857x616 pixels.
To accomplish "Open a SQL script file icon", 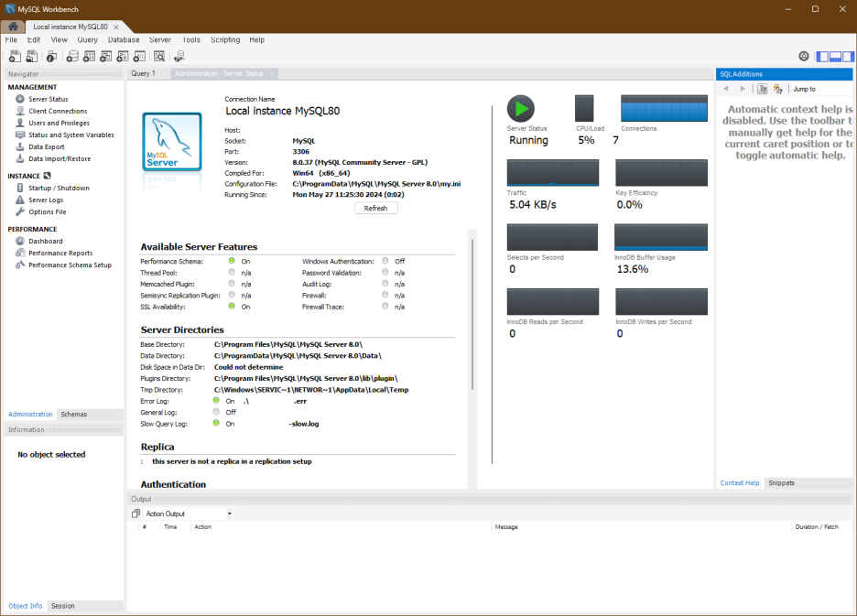I will 32,56.
